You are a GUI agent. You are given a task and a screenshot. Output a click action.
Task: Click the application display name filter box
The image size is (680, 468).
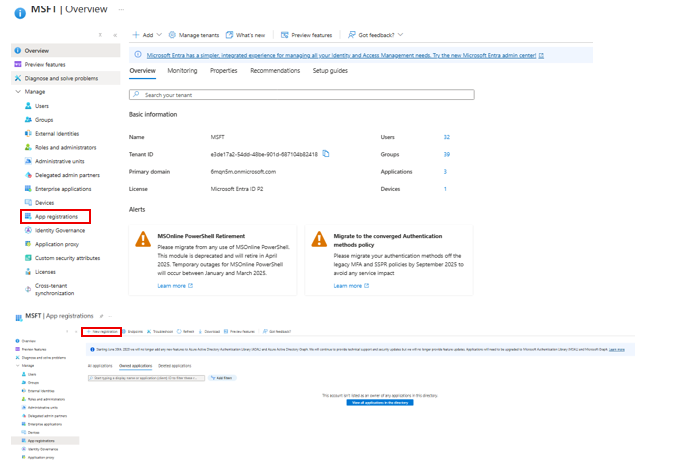click(146, 378)
